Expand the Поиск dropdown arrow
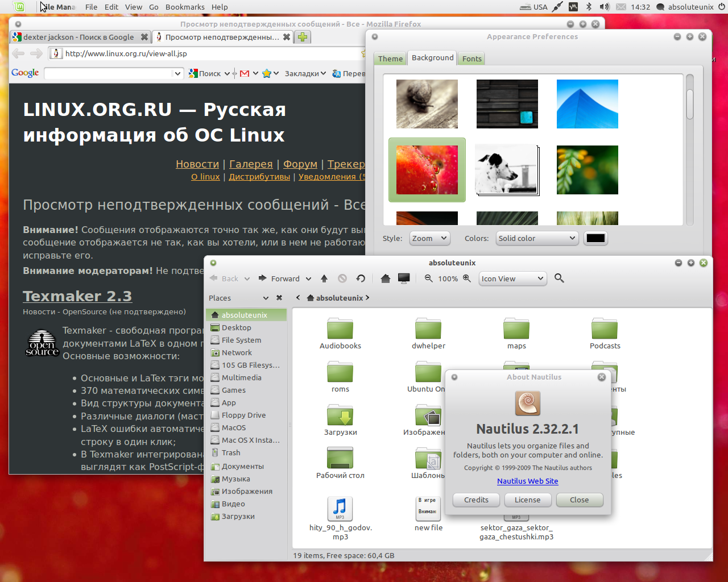 point(227,73)
